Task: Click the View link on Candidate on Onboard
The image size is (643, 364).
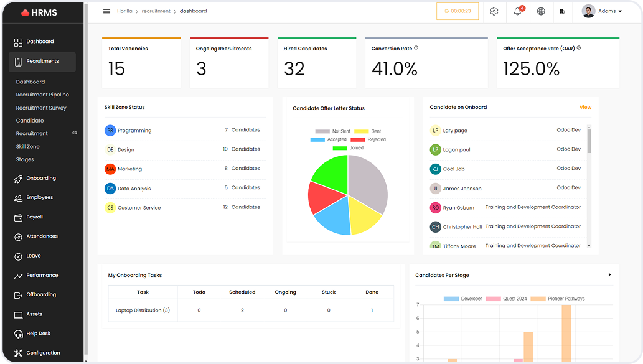Action: (x=585, y=107)
